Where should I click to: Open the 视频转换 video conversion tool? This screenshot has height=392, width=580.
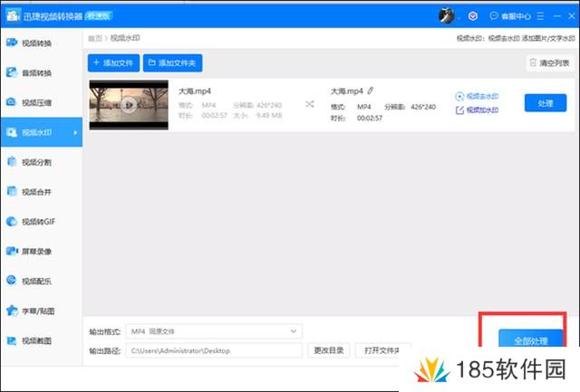tap(37, 43)
